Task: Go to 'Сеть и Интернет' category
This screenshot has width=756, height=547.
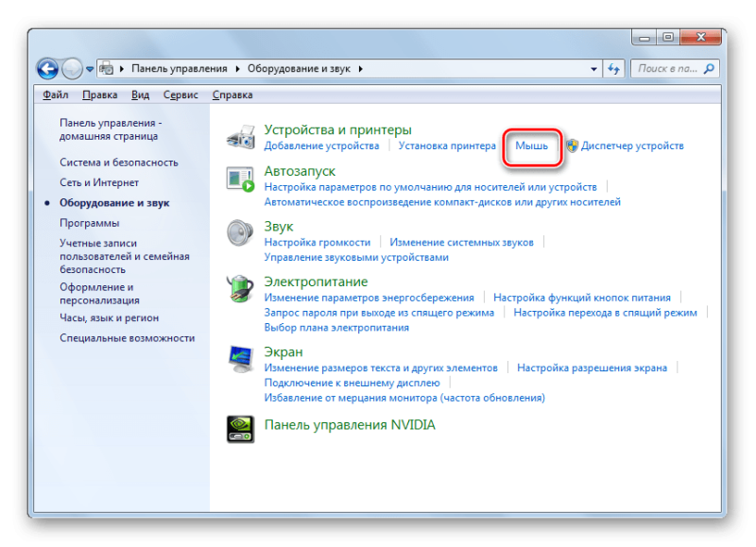Action: click(x=99, y=182)
